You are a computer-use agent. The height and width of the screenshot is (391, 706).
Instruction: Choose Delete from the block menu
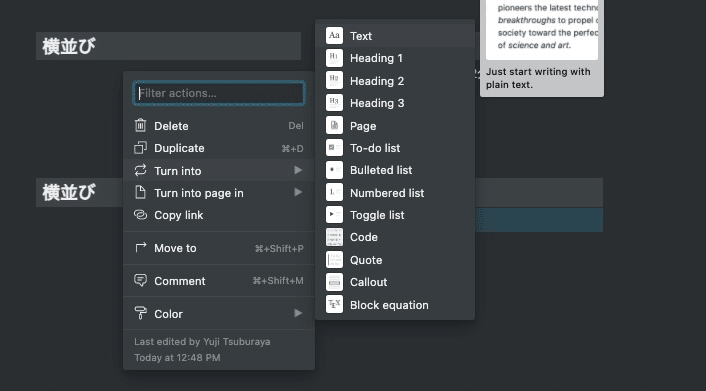click(x=219, y=126)
